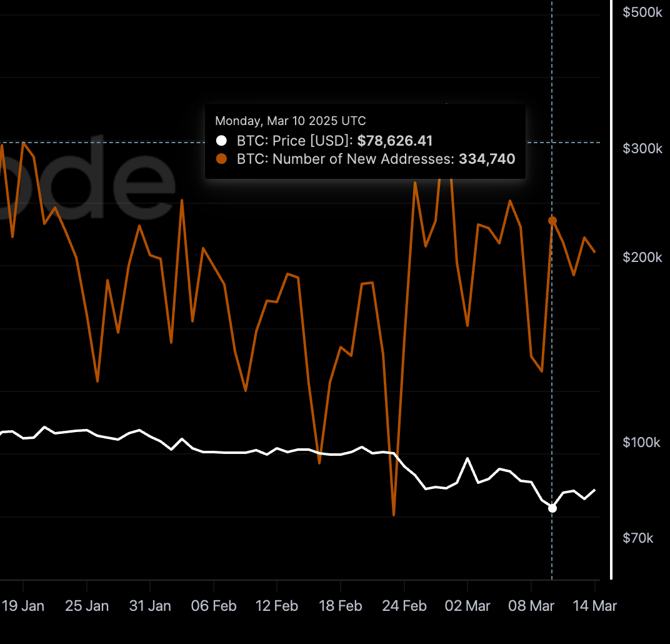
Task: Select the 24 Feb x-axis label
Action: 404,606
